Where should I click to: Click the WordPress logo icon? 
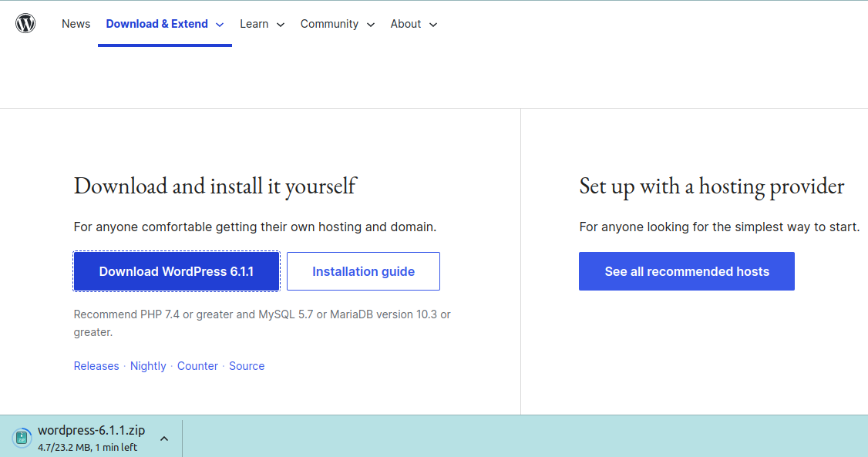25,23
